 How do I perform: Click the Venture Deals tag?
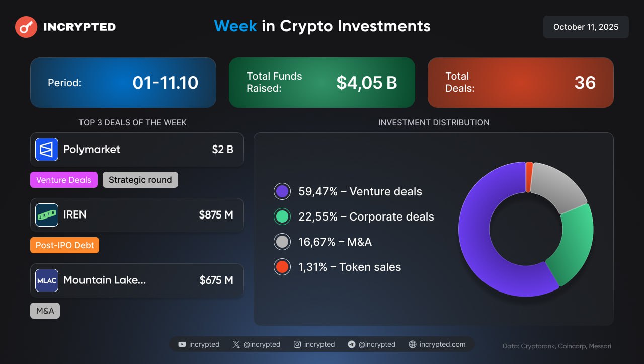(x=64, y=180)
